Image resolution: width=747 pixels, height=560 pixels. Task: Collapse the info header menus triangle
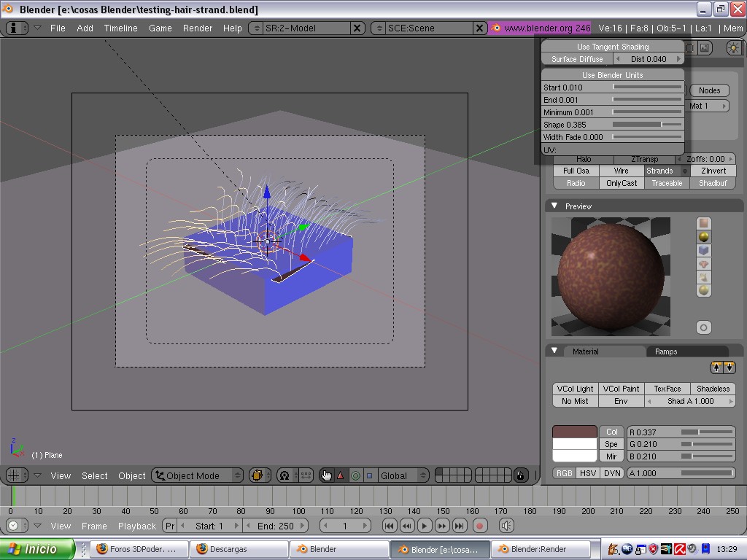[x=38, y=28]
